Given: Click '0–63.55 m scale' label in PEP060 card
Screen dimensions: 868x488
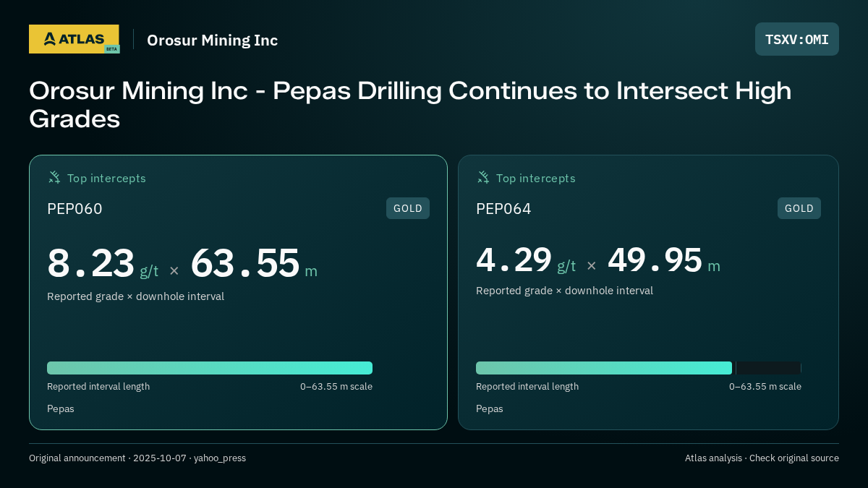Looking at the screenshot, I should (336, 387).
